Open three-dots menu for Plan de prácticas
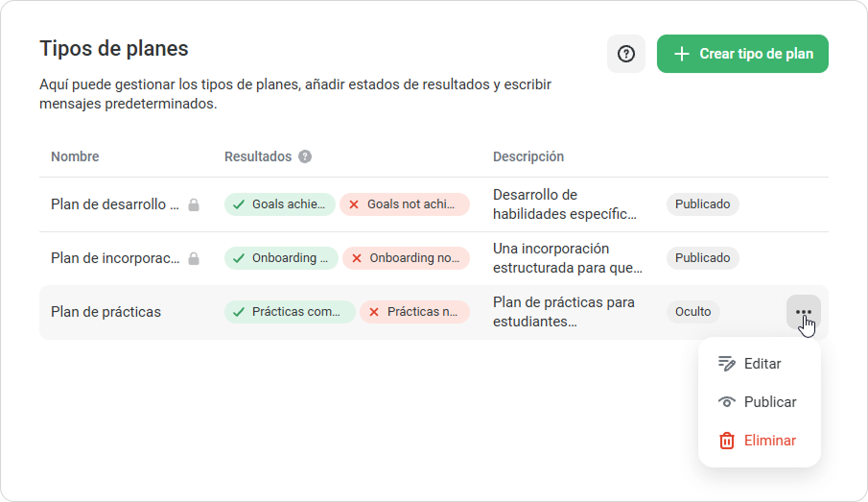868x502 pixels. tap(803, 312)
